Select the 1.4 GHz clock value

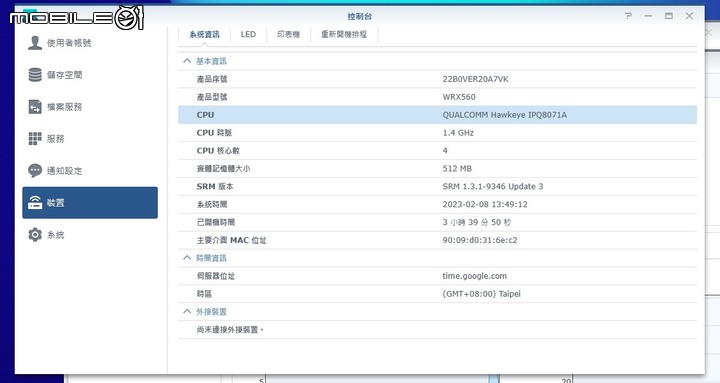point(458,133)
